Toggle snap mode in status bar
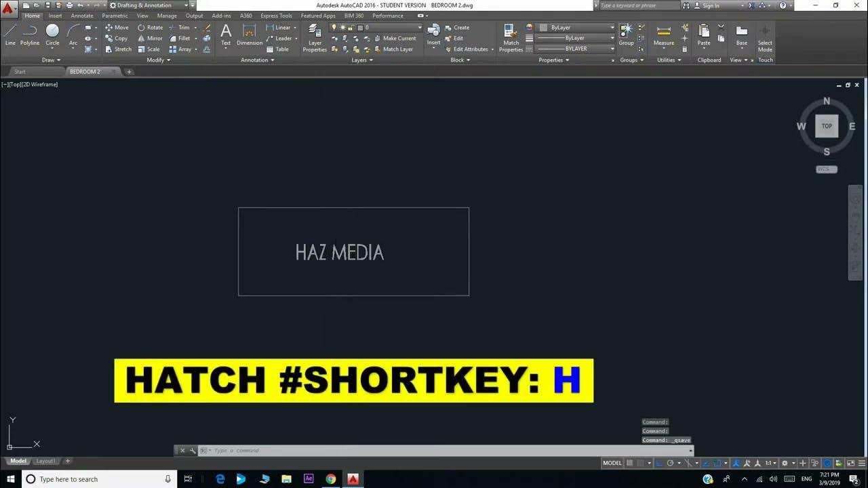Screen dimensions: 868x488 (640, 463)
